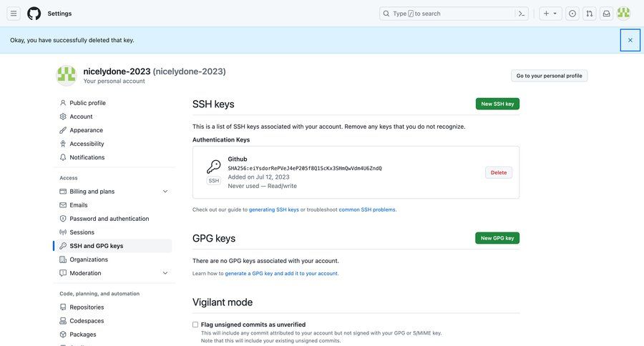Add a New SSH key
Viewport: 644px width, 346px height.
coord(497,104)
